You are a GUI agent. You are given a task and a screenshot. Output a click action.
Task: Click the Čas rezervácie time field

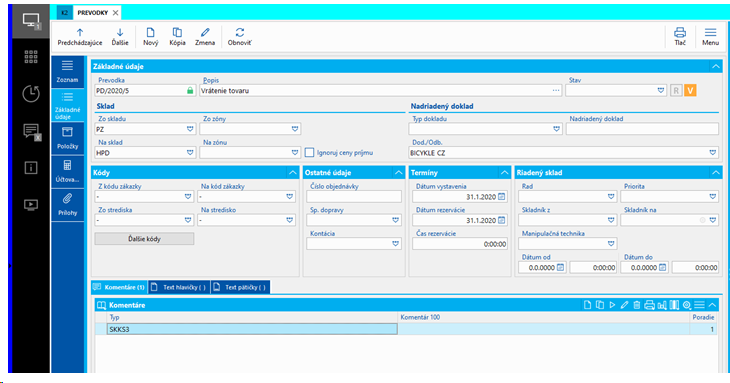(460, 244)
